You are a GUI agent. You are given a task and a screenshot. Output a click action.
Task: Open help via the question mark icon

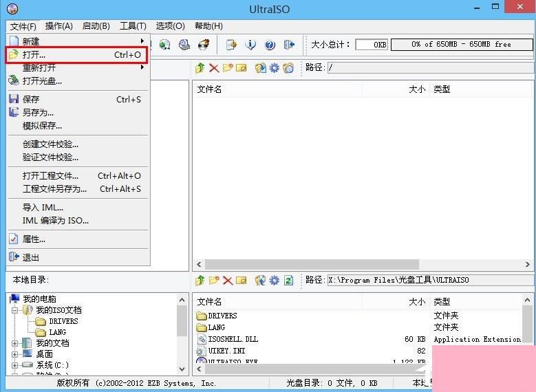[270, 45]
